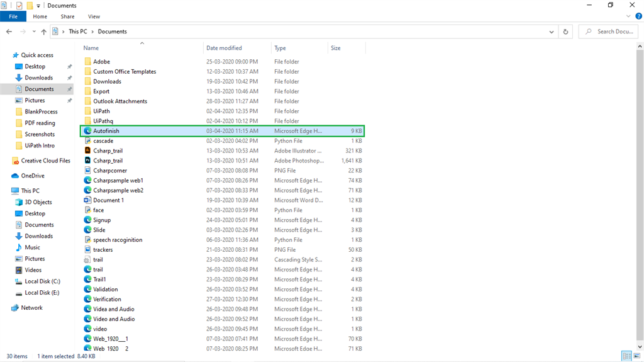The width and height of the screenshot is (644, 362).
Task: Click the file list vertical scrollbar
Action: (640, 196)
